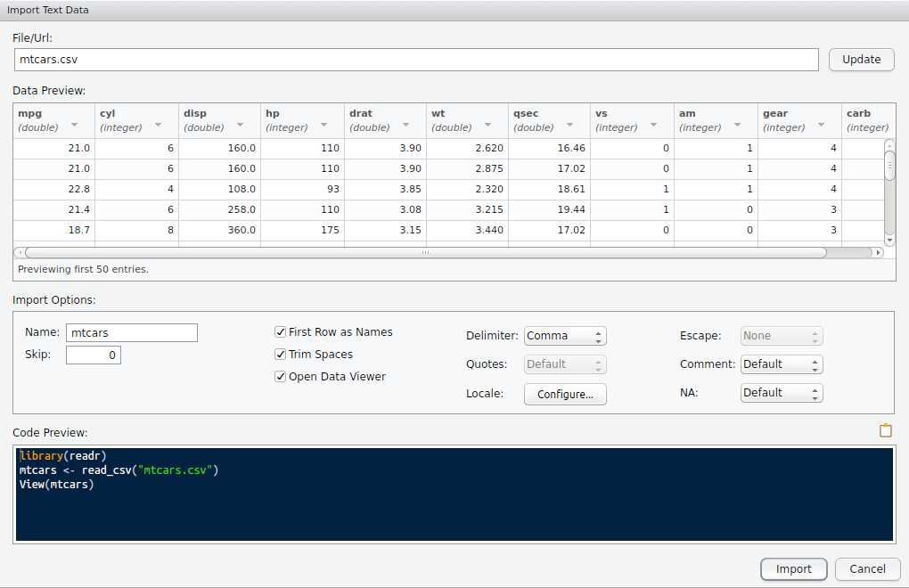
Task: Open the Comment dropdown
Action: click(782, 364)
